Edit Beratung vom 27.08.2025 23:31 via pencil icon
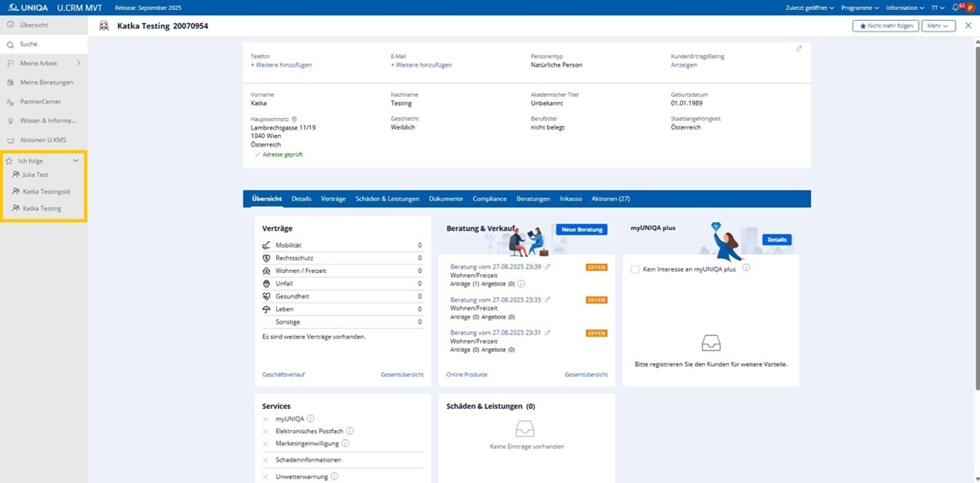 [548, 333]
